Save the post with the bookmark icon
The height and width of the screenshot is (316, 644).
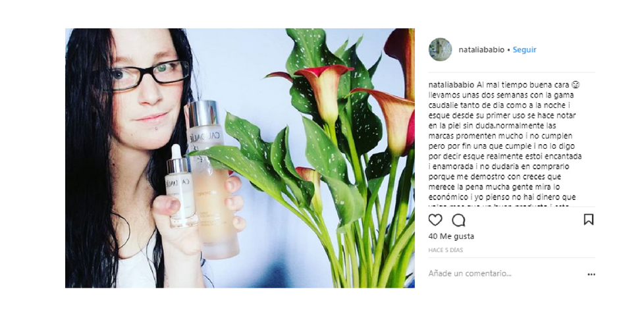(x=589, y=220)
